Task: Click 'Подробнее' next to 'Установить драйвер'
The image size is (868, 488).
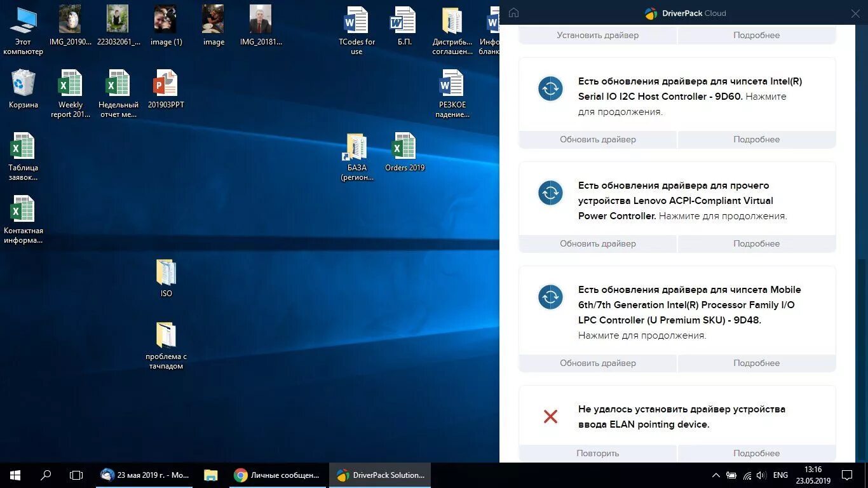Action: (757, 35)
